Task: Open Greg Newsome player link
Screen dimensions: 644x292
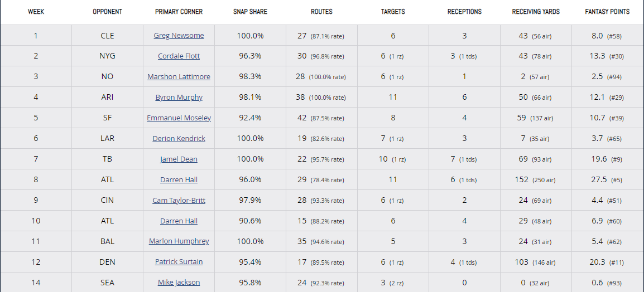Action: pos(179,36)
